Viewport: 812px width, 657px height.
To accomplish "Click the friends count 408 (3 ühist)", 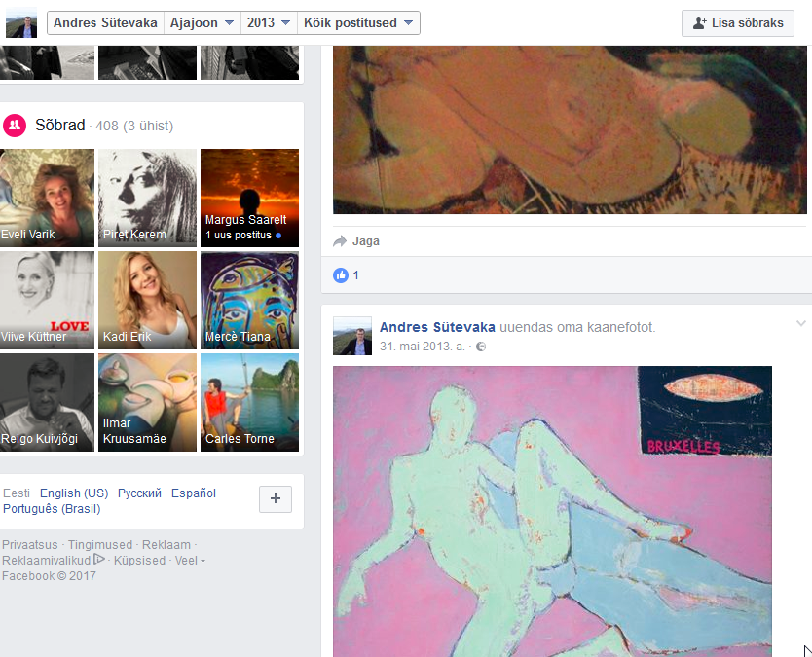I will pyautogui.click(x=134, y=126).
